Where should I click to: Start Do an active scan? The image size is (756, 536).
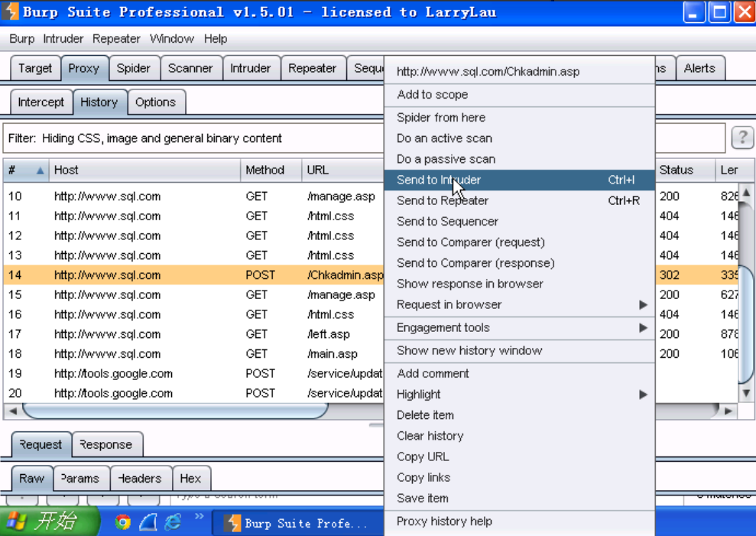(519, 138)
